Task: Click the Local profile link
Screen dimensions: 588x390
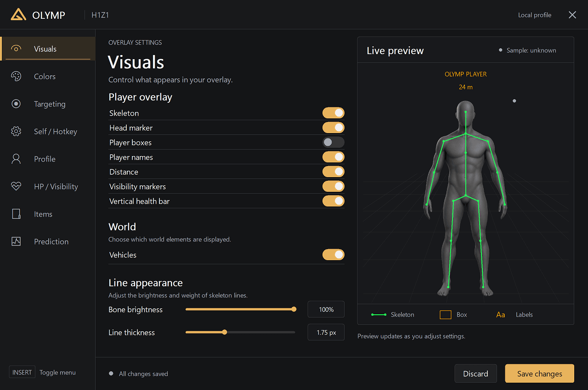Action: tap(535, 15)
